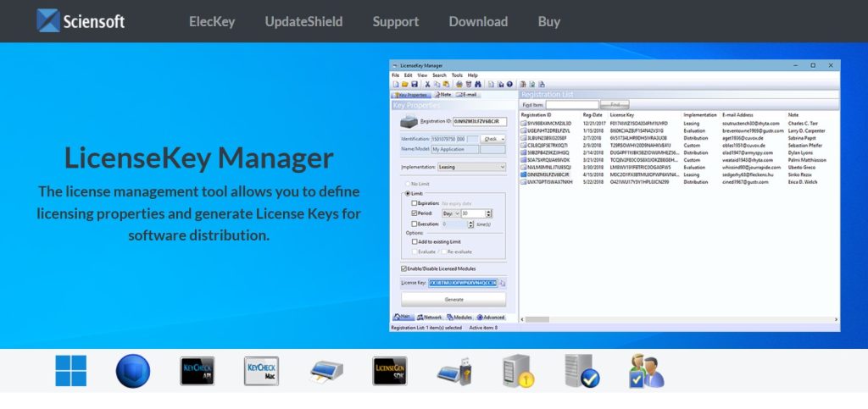Click the New file toolbar icon

396,84
